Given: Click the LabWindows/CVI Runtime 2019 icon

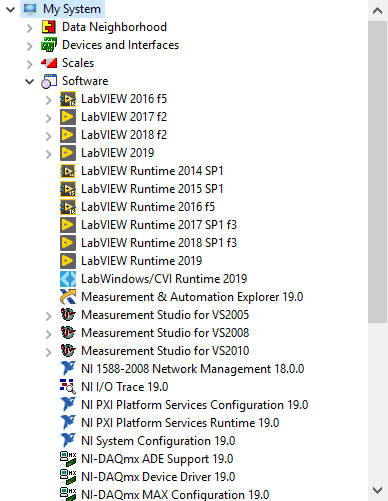Looking at the screenshot, I should pos(68,279).
